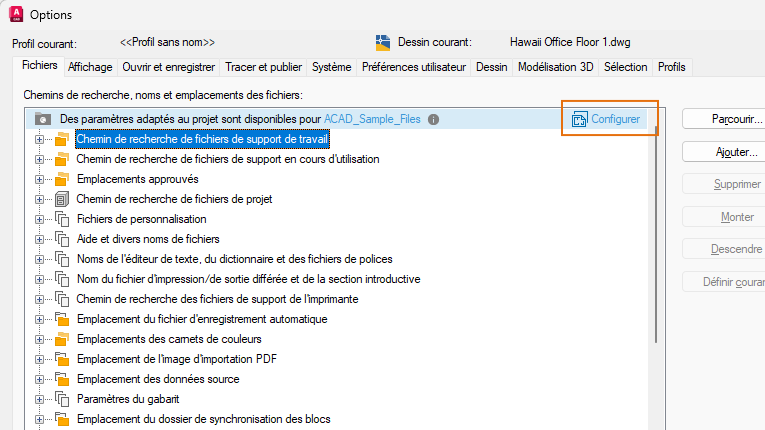
Task: Expand Chemin de recherche de fichiers de support de travail
Action: pyautogui.click(x=41, y=139)
